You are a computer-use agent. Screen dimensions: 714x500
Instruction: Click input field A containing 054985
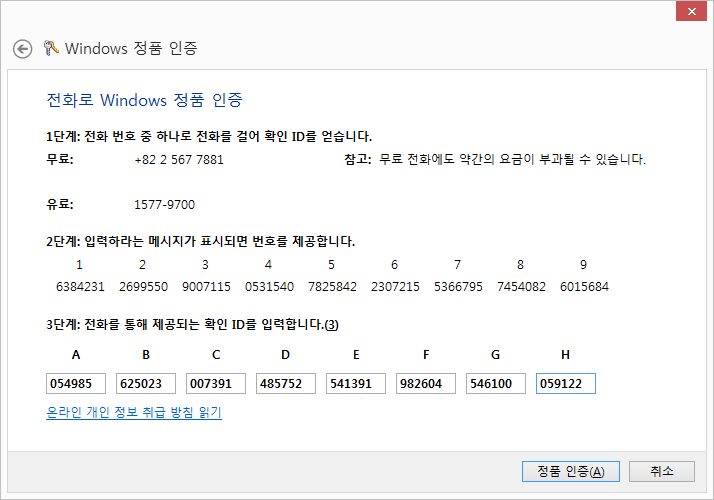76,383
